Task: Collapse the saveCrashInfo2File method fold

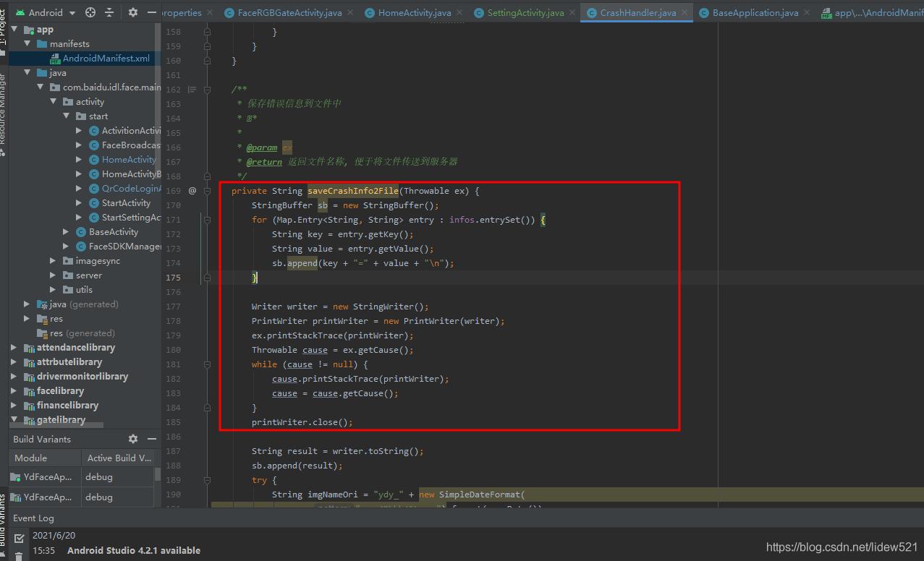Action: (207, 190)
